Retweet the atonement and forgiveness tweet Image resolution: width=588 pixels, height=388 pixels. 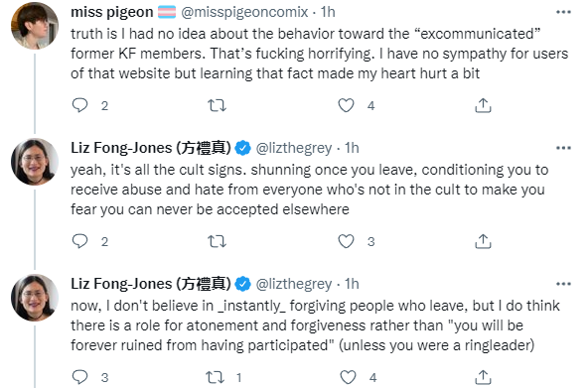216,377
